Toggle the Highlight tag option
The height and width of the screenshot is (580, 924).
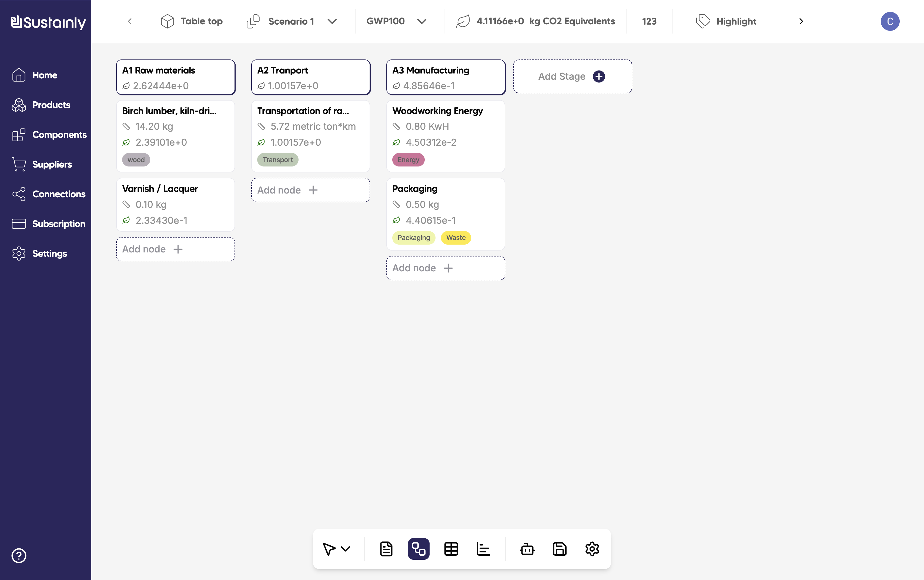point(727,21)
